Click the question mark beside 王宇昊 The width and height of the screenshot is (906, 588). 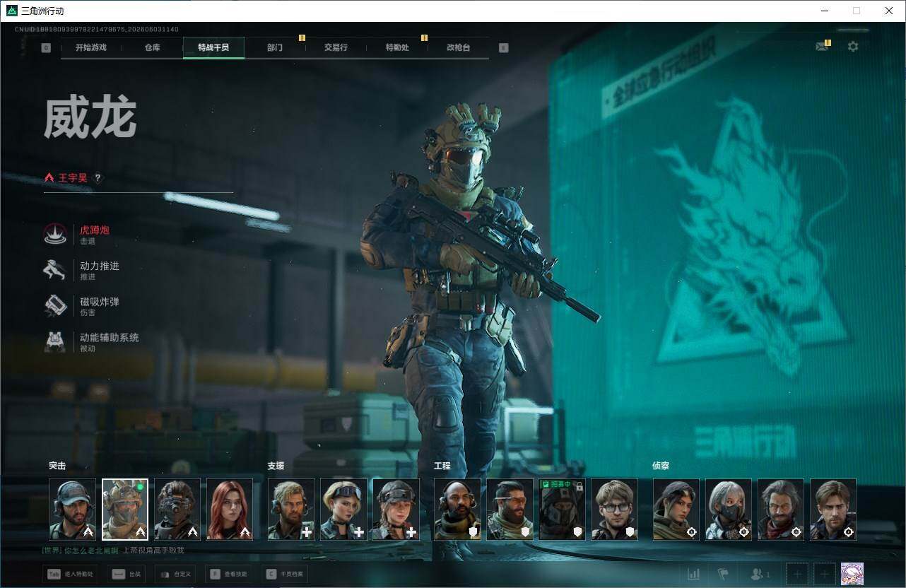pyautogui.click(x=98, y=178)
